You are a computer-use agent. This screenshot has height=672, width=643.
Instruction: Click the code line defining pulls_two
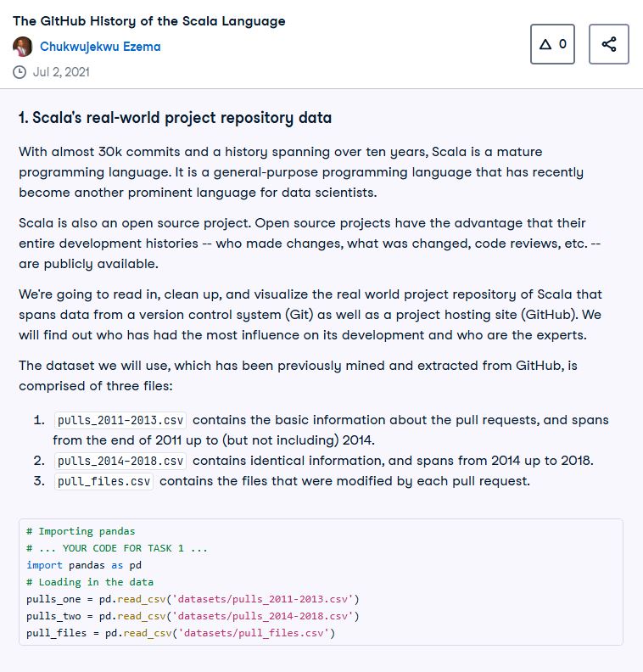coord(193,616)
